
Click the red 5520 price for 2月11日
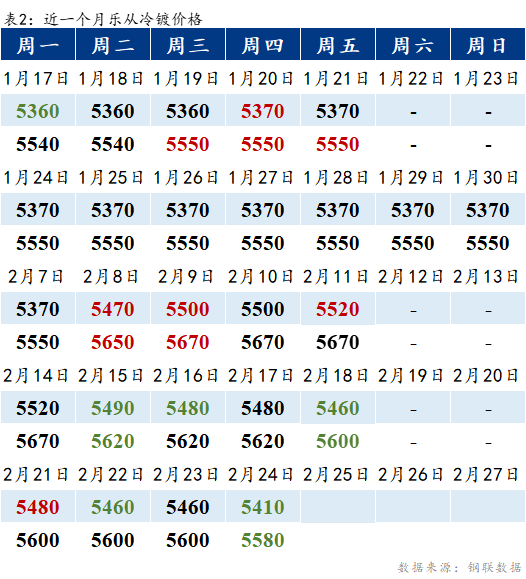click(x=338, y=309)
